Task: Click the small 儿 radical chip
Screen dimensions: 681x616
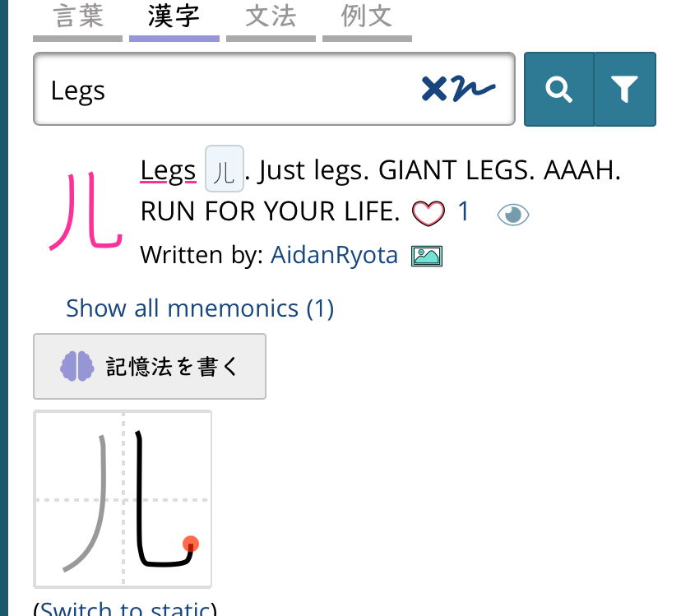Action: (224, 169)
